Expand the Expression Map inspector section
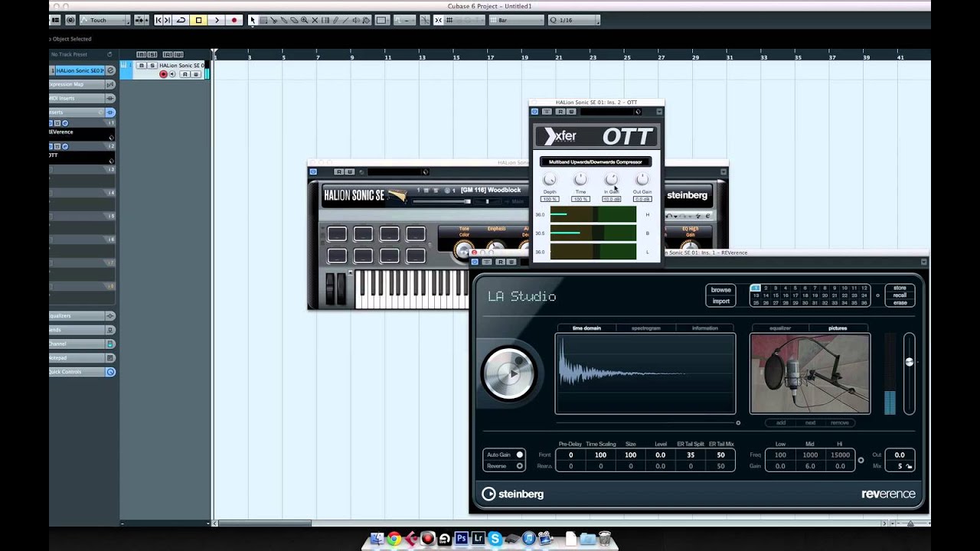 82,84
